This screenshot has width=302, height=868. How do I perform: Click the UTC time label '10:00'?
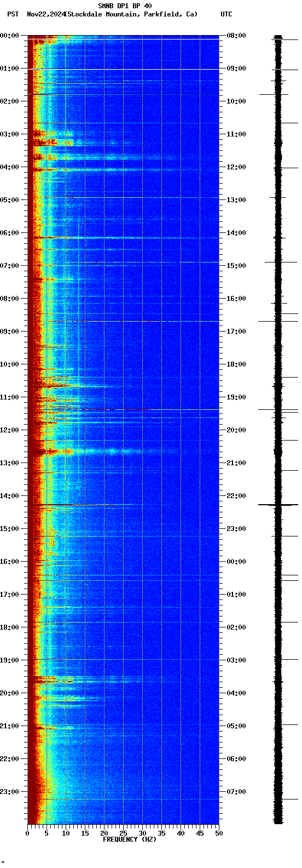click(236, 101)
